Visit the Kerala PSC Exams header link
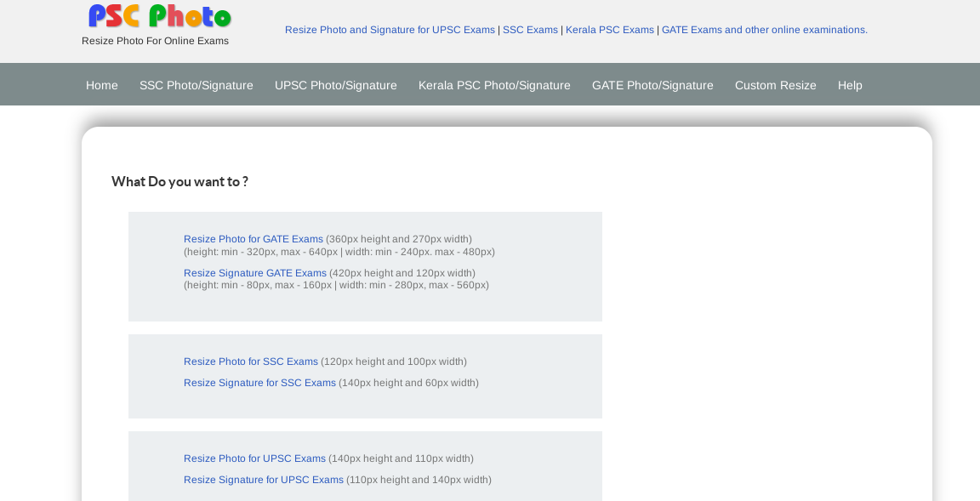Screen dimensions: 980x501 point(609,30)
